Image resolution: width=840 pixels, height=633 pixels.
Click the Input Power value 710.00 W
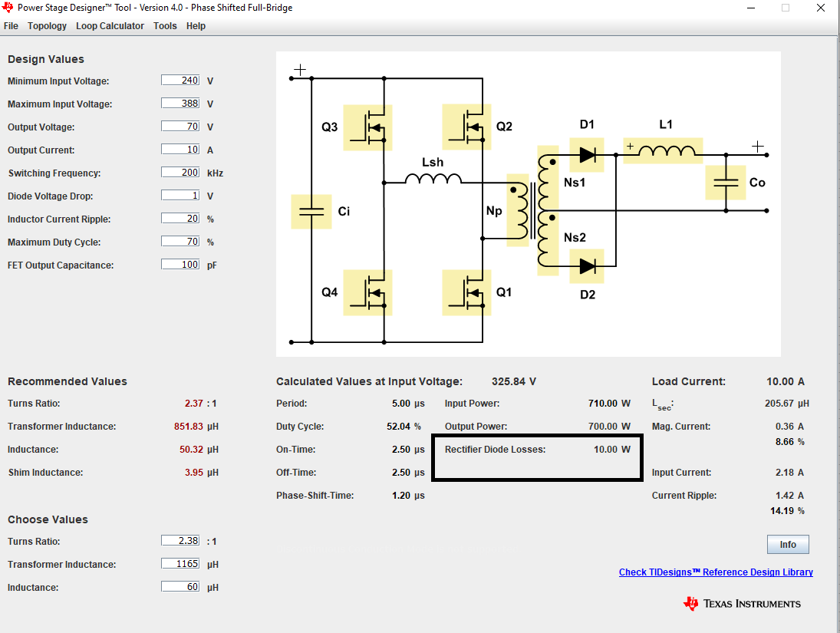pyautogui.click(x=609, y=403)
